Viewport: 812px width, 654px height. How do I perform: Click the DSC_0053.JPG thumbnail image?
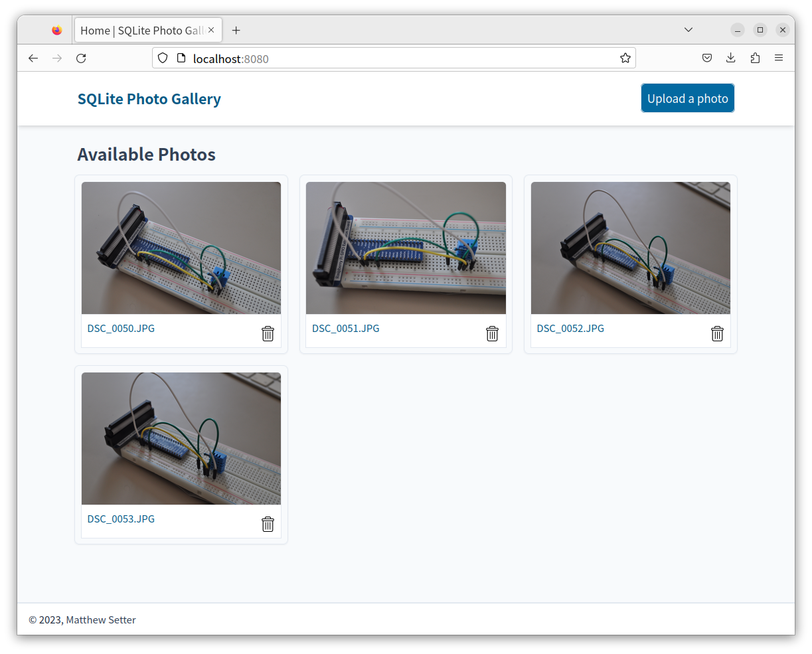(x=180, y=438)
